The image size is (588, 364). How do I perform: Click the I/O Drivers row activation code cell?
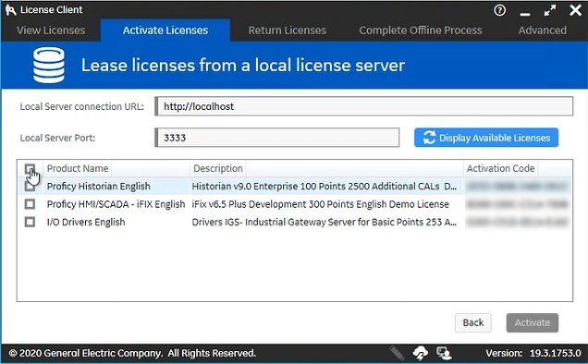pos(518,222)
